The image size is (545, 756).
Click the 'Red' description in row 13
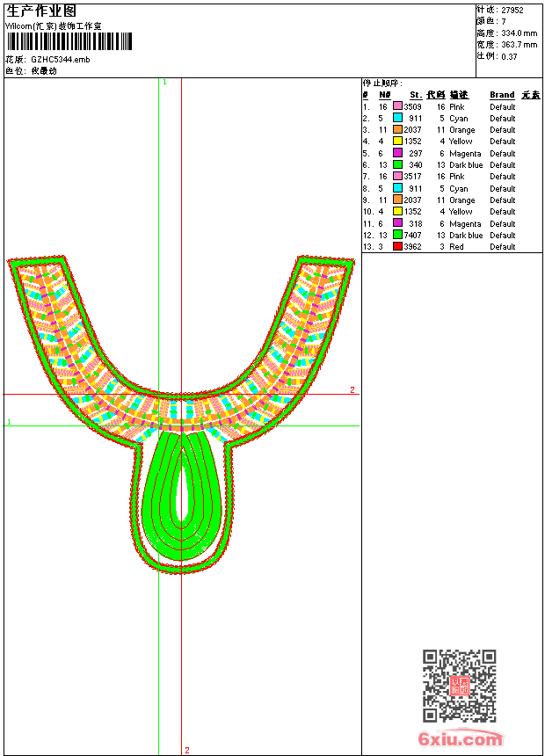456,247
